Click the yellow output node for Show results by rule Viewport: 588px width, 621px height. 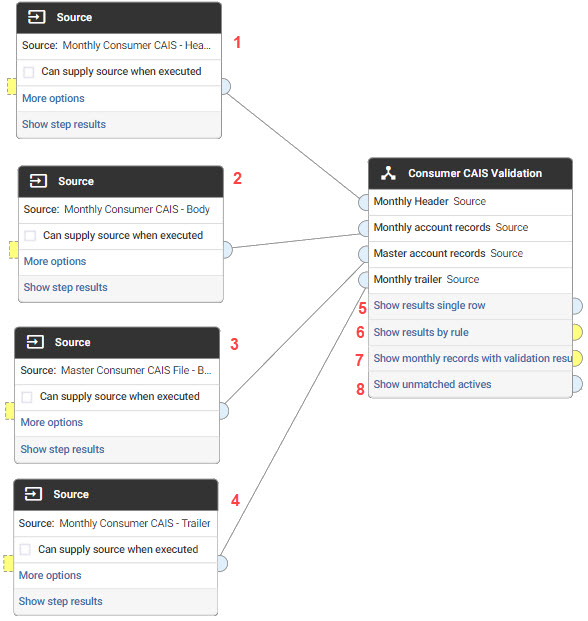[577, 332]
